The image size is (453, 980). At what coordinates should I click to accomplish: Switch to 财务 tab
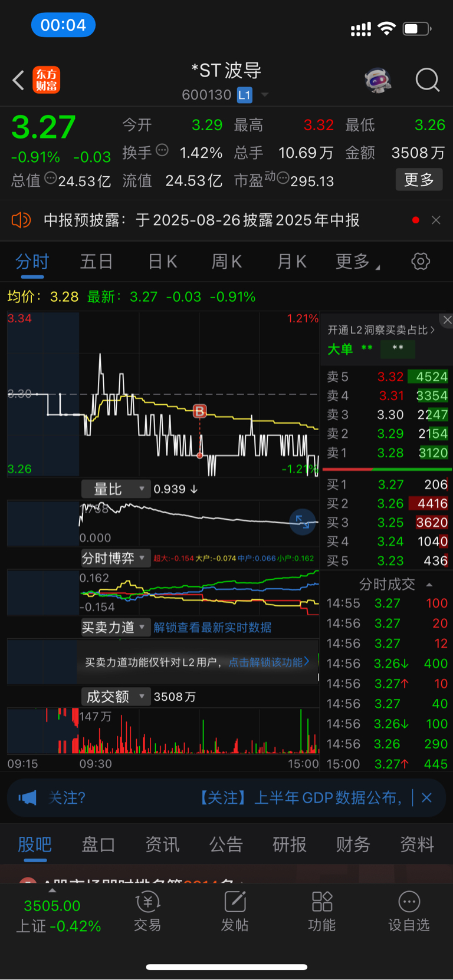[x=353, y=844]
